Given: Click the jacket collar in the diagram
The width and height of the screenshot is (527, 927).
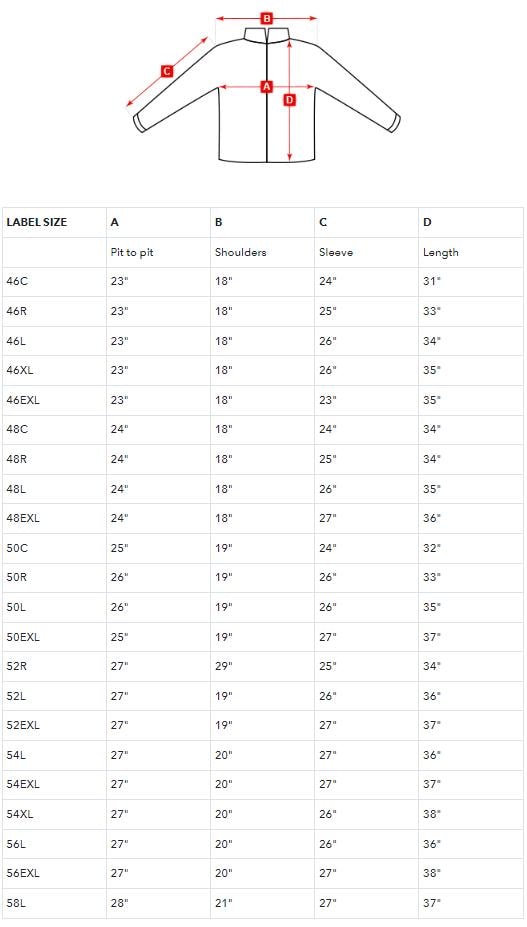Looking at the screenshot, I should 267,34.
